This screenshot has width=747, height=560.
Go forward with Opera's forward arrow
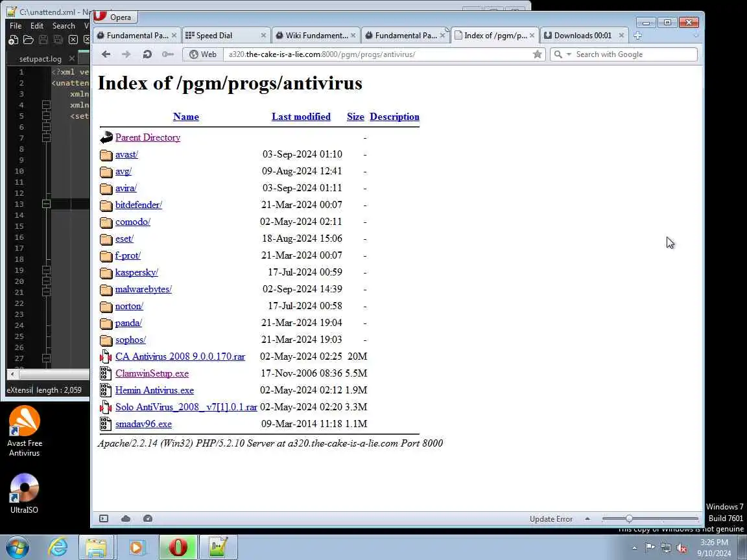126,54
